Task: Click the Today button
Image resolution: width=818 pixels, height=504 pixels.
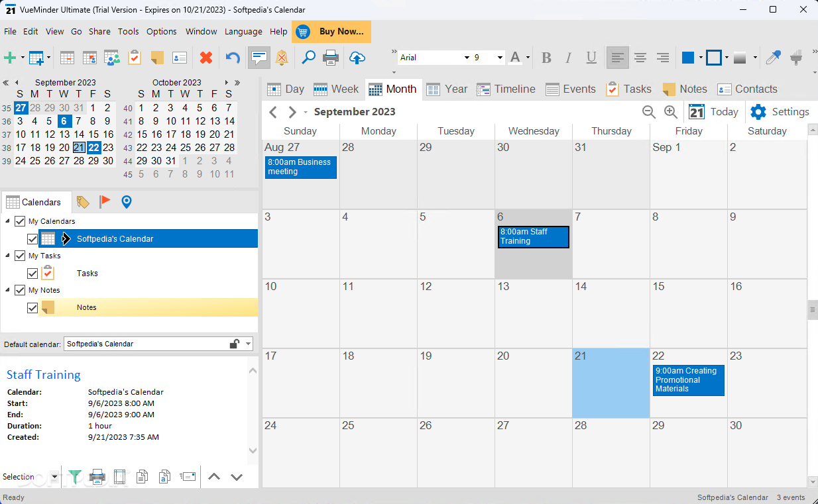Action: [714, 112]
